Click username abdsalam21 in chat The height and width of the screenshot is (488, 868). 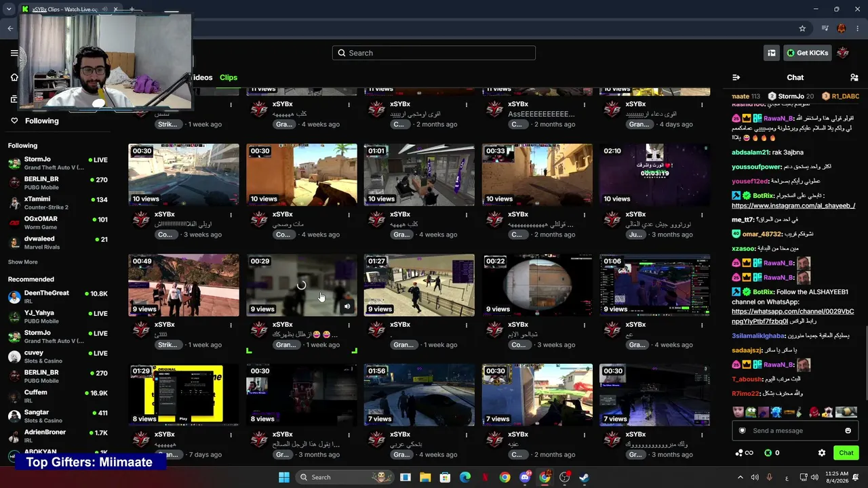[x=751, y=152]
